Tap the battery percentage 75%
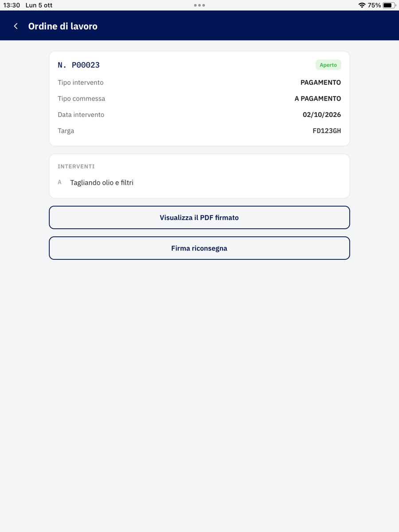This screenshot has height=532, width=399. tap(374, 5)
